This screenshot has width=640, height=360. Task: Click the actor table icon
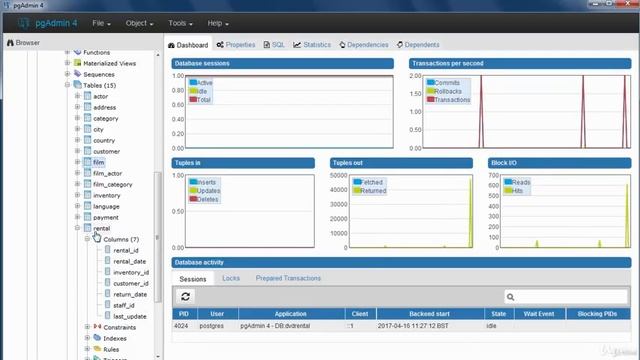coord(87,96)
